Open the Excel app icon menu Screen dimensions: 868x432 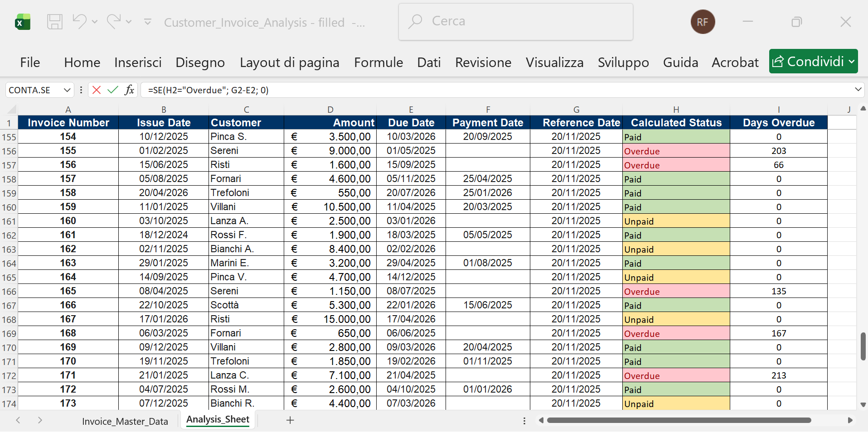23,21
